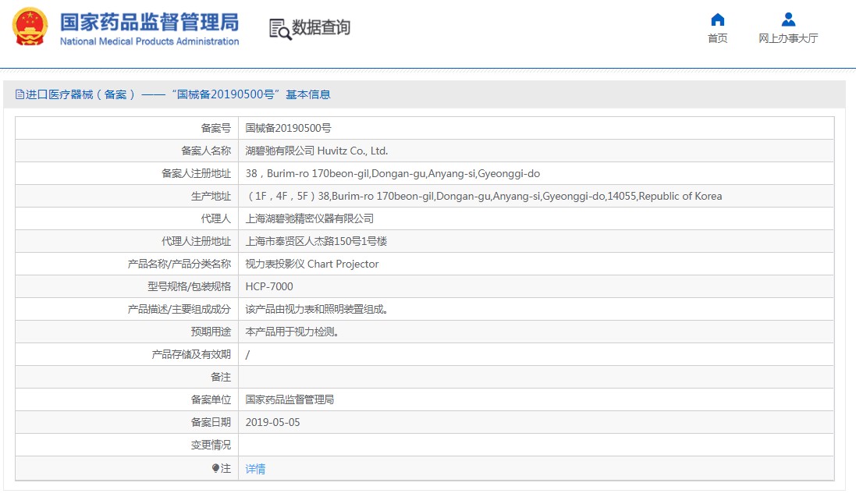Image resolution: width=856 pixels, height=504 pixels.
Task: Click the 备案单位 row label
Action: coord(211,399)
